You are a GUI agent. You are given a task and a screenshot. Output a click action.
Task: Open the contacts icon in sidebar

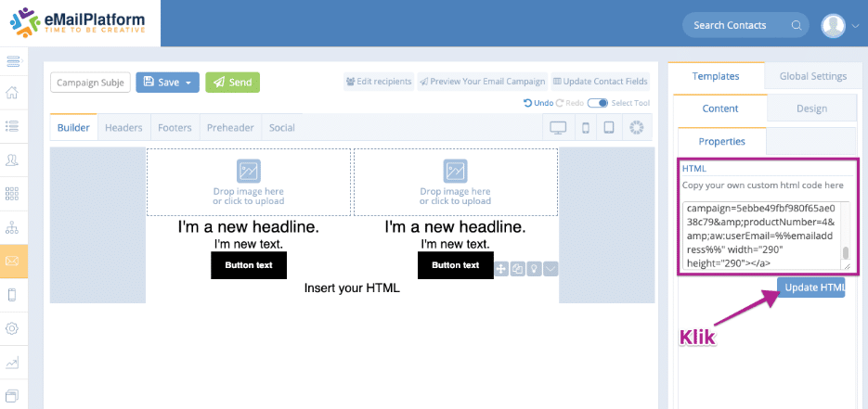tap(12, 160)
